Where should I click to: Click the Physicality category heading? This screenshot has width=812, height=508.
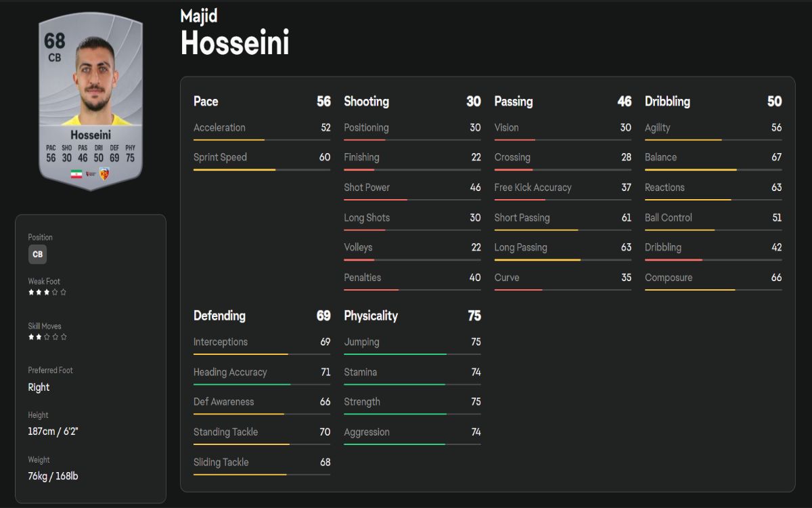point(371,316)
